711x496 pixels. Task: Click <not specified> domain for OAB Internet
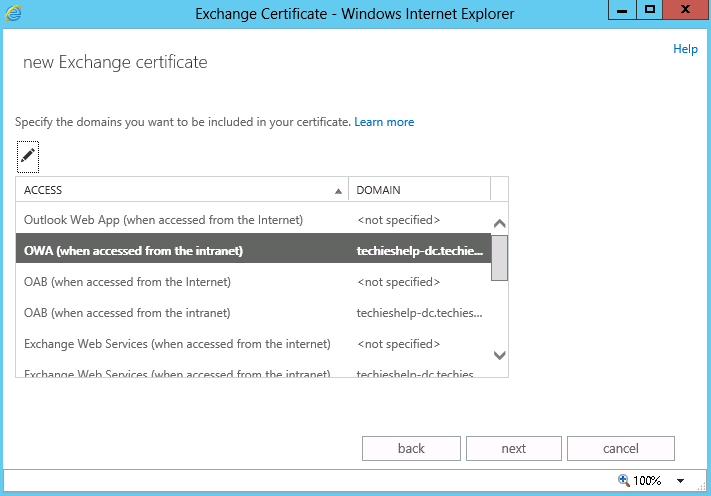point(399,282)
